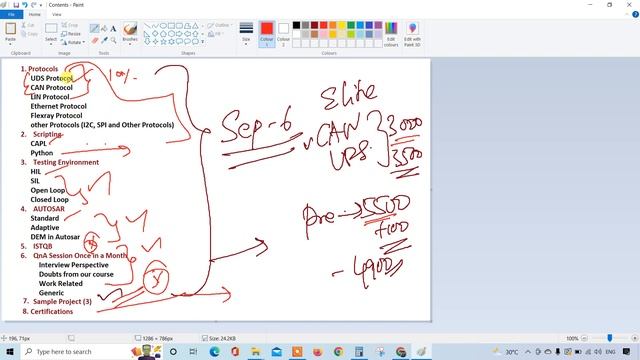This screenshot has height=360, width=640.
Task: Click the Copy command
Action: coord(29,34)
